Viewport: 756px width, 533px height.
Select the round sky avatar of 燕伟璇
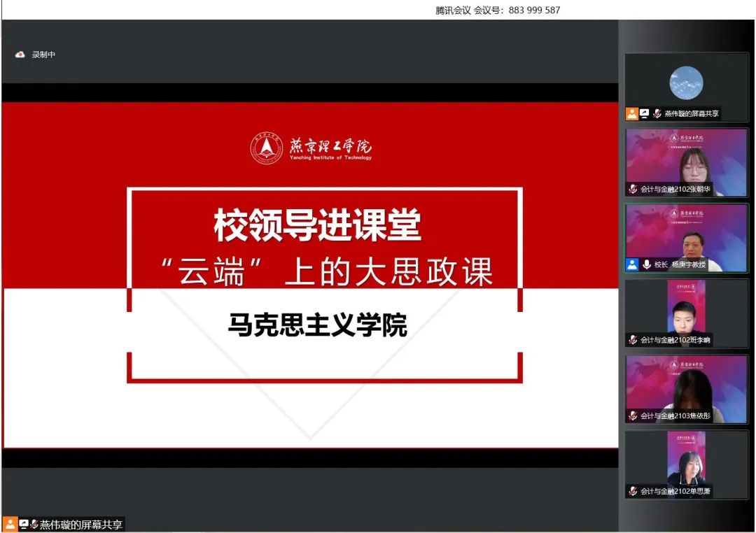pos(686,83)
